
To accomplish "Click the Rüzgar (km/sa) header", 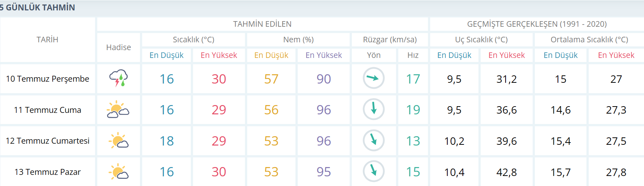I will [x=390, y=40].
